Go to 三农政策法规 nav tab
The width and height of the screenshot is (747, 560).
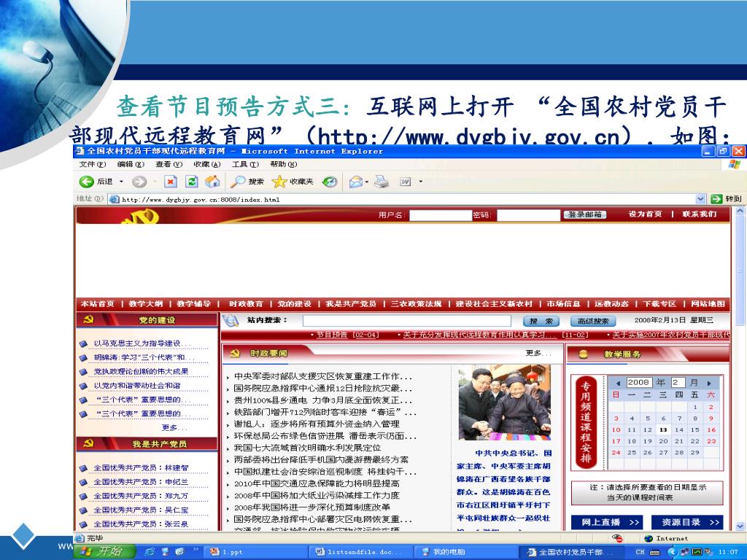[x=416, y=304]
